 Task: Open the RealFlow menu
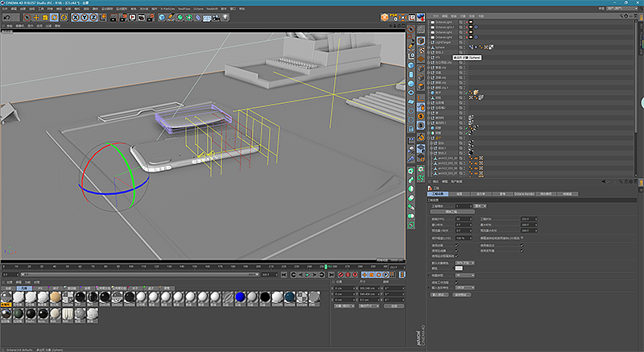[184, 9]
